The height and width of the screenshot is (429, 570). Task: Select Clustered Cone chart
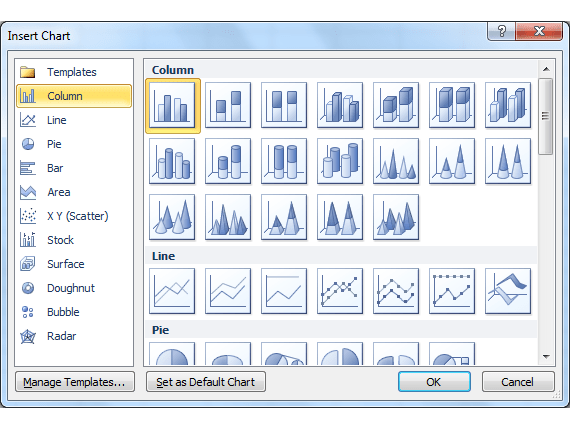tap(396, 161)
